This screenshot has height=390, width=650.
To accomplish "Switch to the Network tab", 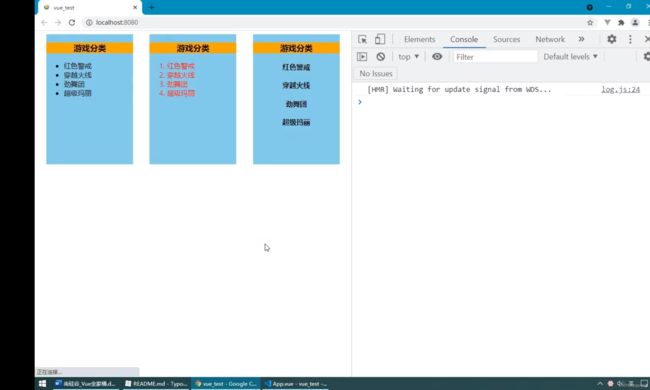I will coord(550,39).
